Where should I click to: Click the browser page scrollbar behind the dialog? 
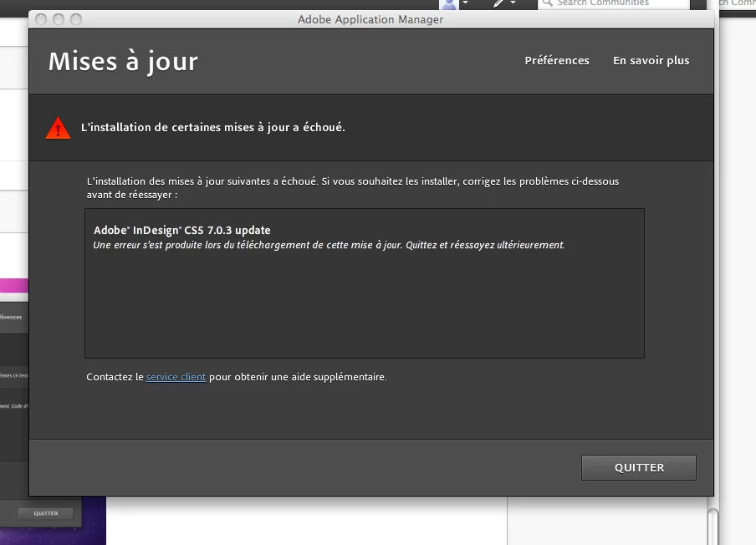[x=713, y=525]
